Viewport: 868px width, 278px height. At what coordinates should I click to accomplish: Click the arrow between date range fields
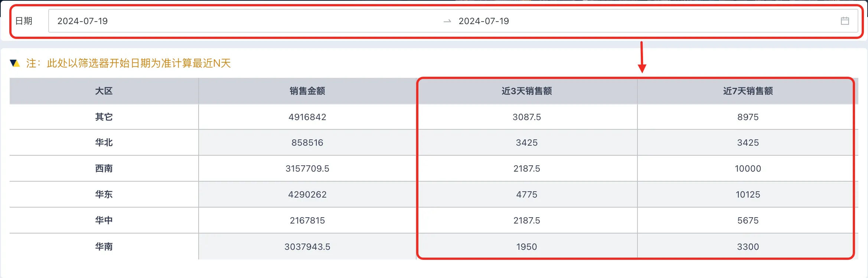coord(447,21)
